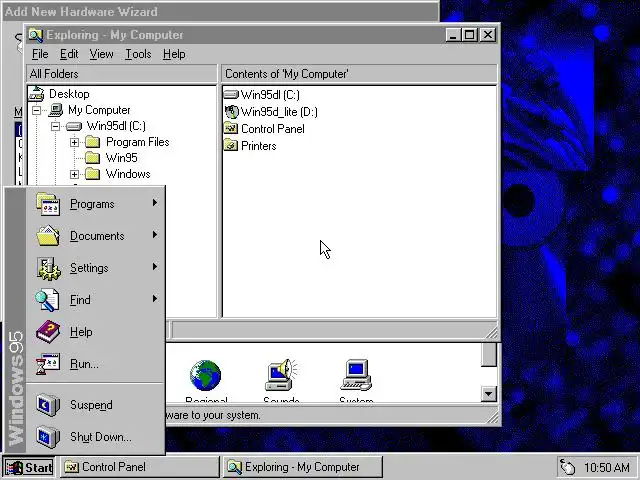Click the System computer icon in Control Panel
640x480 pixels.
click(356, 376)
